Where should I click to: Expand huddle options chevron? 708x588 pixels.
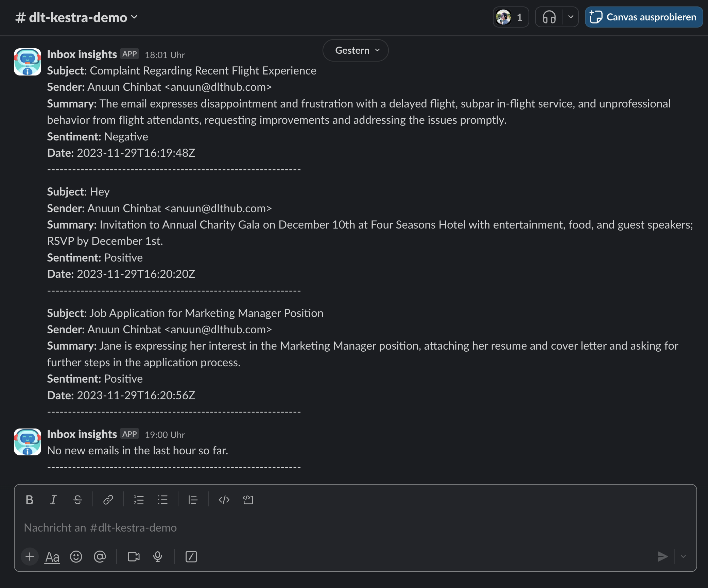coord(571,17)
